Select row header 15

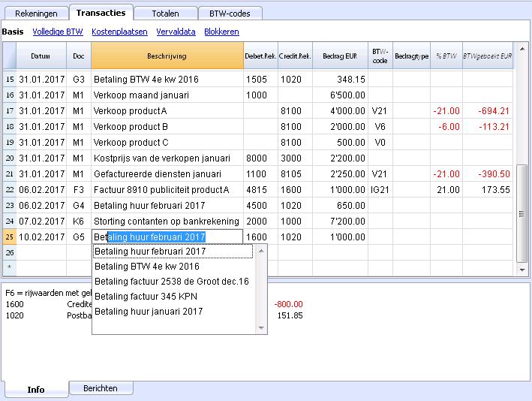(10, 79)
